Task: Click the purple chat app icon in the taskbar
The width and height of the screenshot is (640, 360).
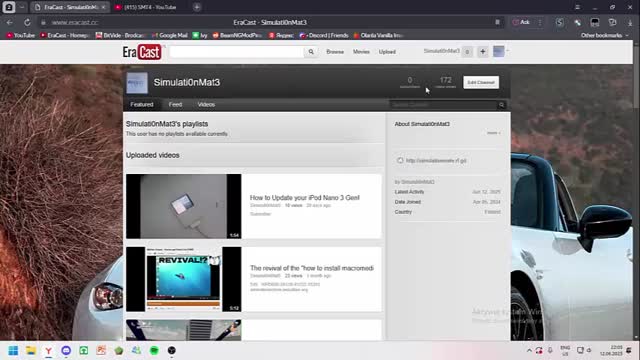Action: coord(66,351)
